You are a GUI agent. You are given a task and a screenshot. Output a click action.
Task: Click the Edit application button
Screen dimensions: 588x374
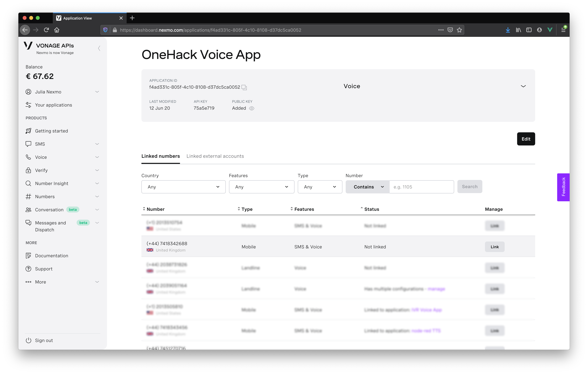click(x=526, y=139)
